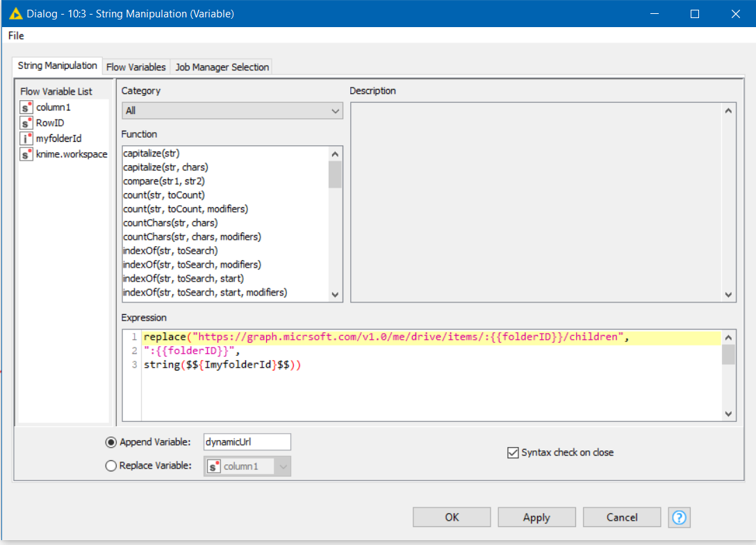Close the String Manipulation dialog
This screenshot has width=756, height=545.
point(735,13)
